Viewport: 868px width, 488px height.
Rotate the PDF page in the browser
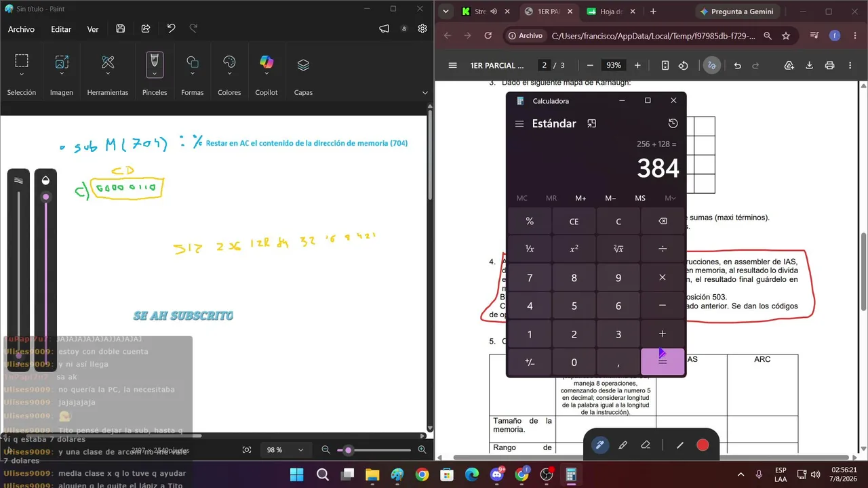[684, 65]
